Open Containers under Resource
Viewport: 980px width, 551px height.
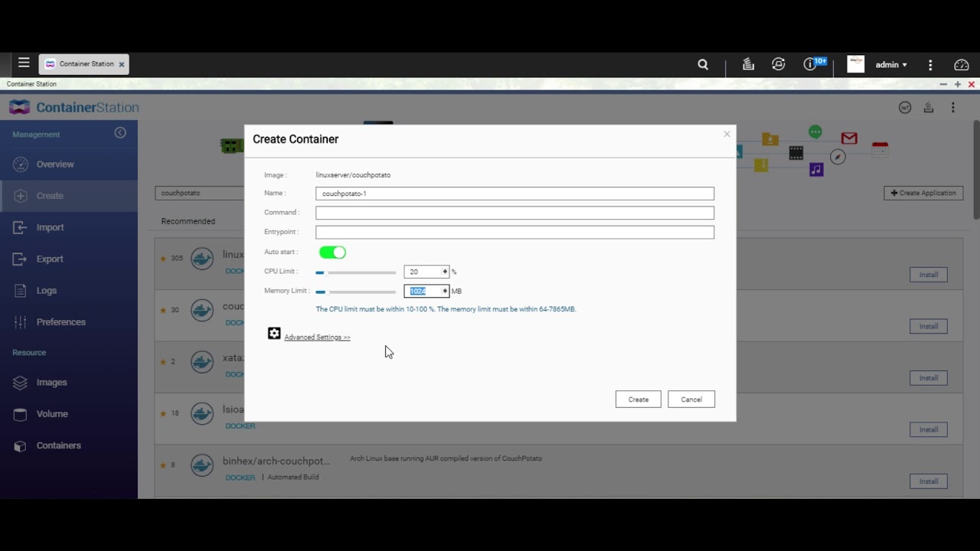pos(69,445)
